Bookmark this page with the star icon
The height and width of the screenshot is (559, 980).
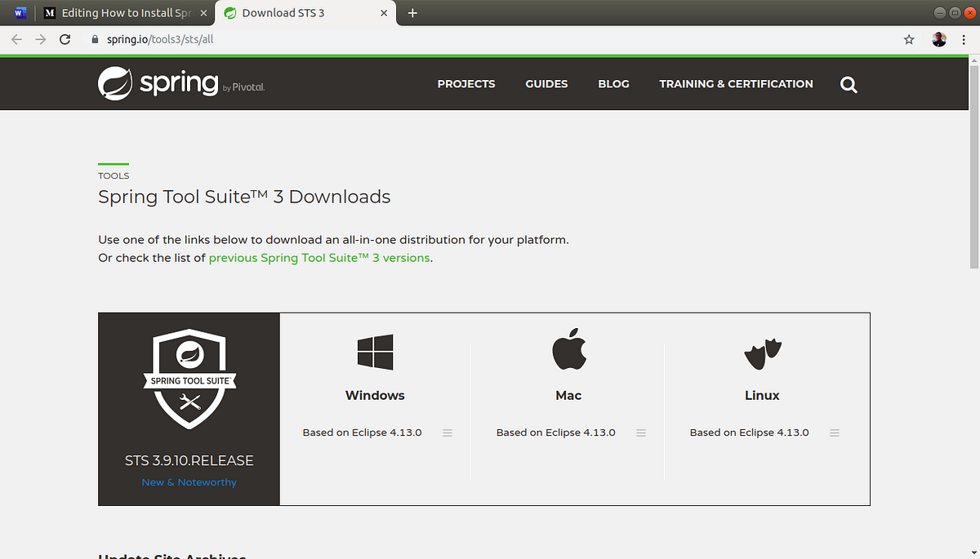909,39
